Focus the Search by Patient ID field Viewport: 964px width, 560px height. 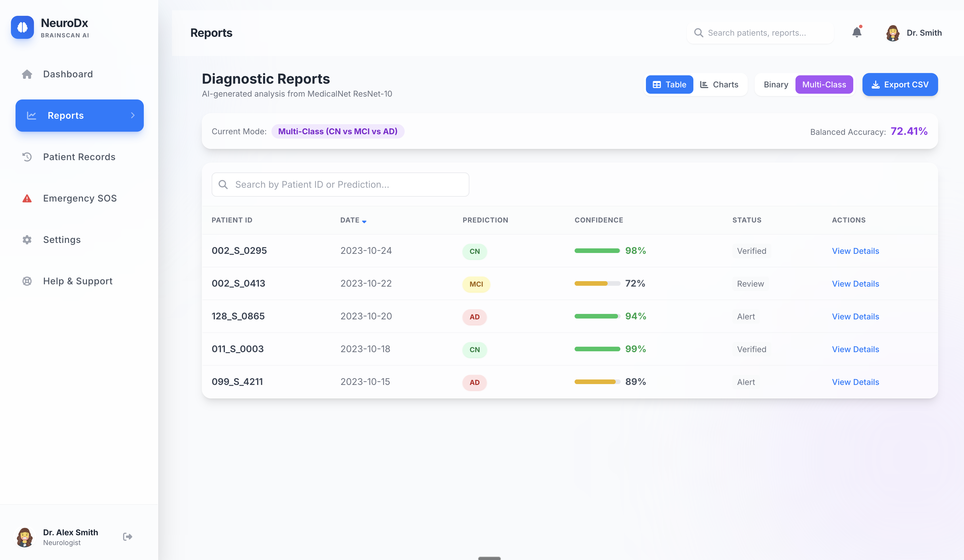341,184
